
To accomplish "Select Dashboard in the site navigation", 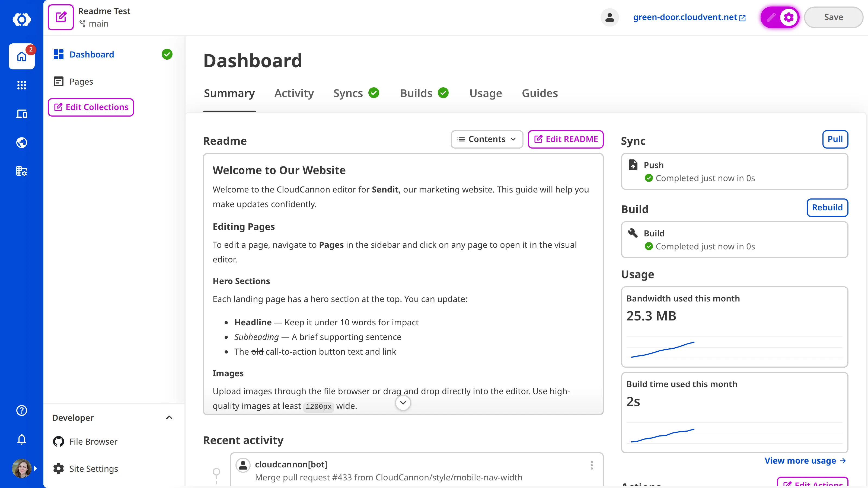I will click(113, 54).
